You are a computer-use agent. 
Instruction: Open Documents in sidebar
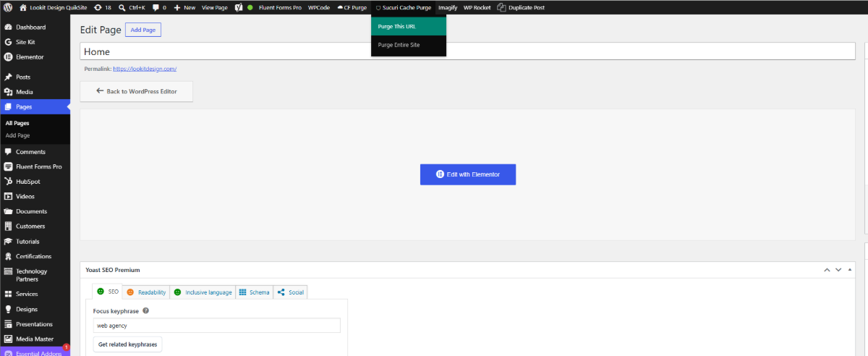point(35,211)
